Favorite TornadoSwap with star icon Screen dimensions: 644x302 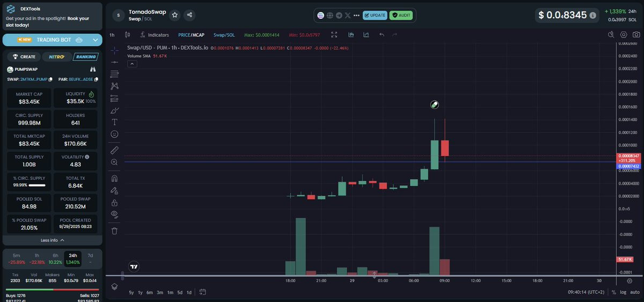174,15
